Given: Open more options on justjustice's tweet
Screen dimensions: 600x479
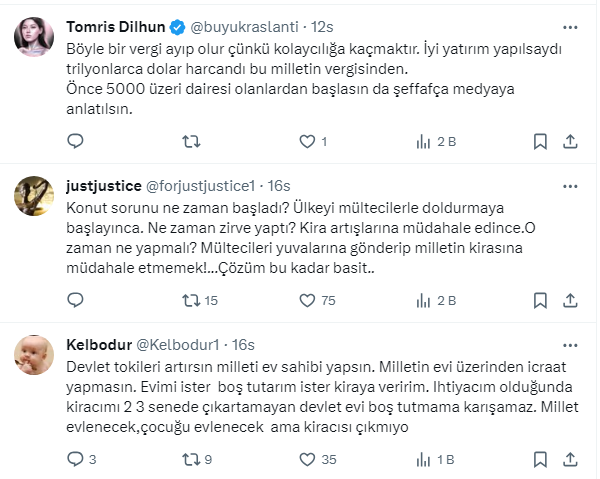Looking at the screenshot, I should tap(570, 184).
